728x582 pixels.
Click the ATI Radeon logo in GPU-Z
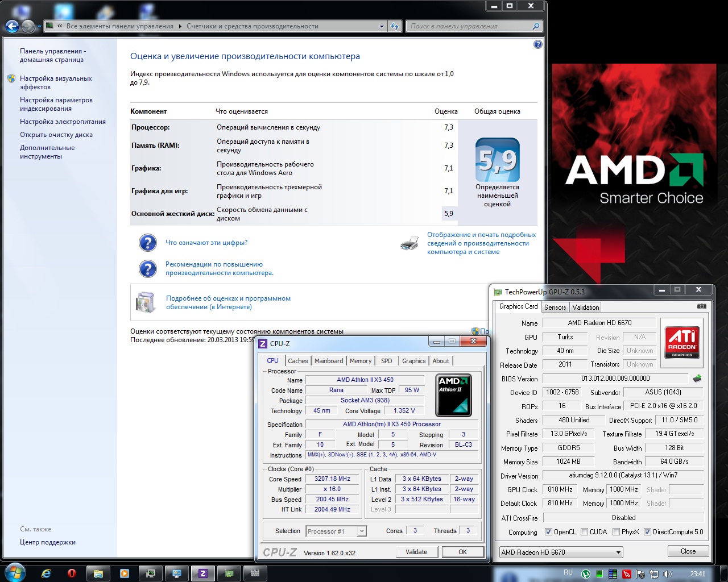tap(682, 342)
